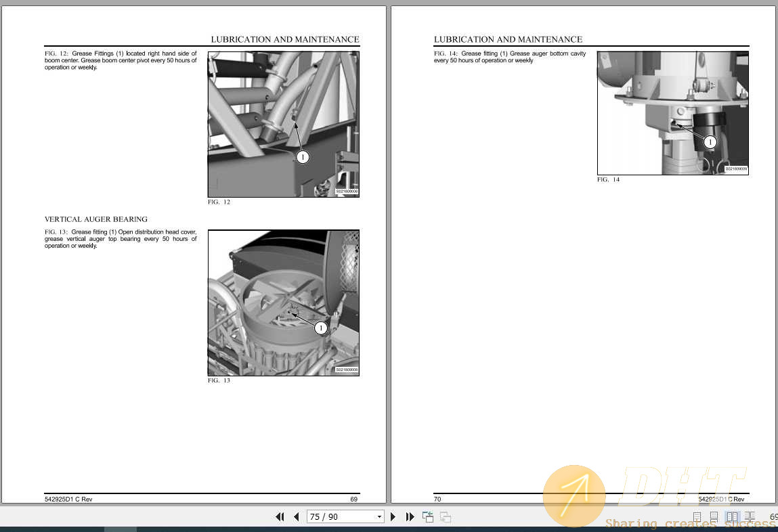
Task: Go to the next page
Action: 393,516
